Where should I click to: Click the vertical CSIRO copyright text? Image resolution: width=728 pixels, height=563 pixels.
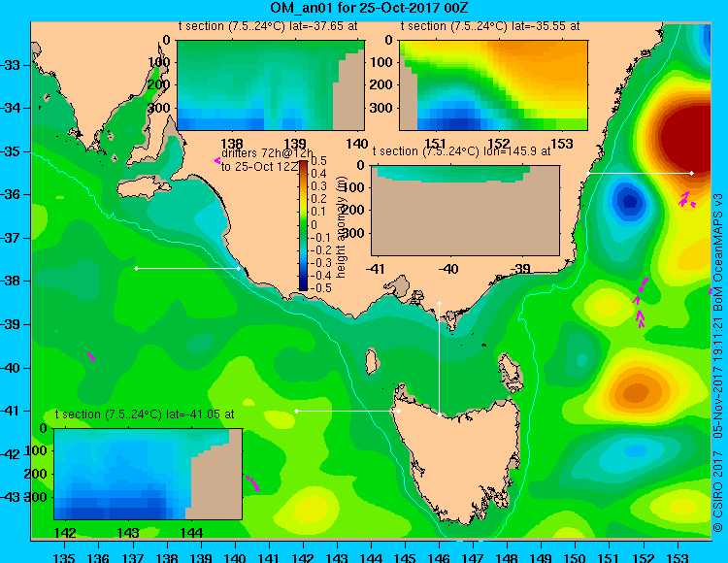(717, 362)
